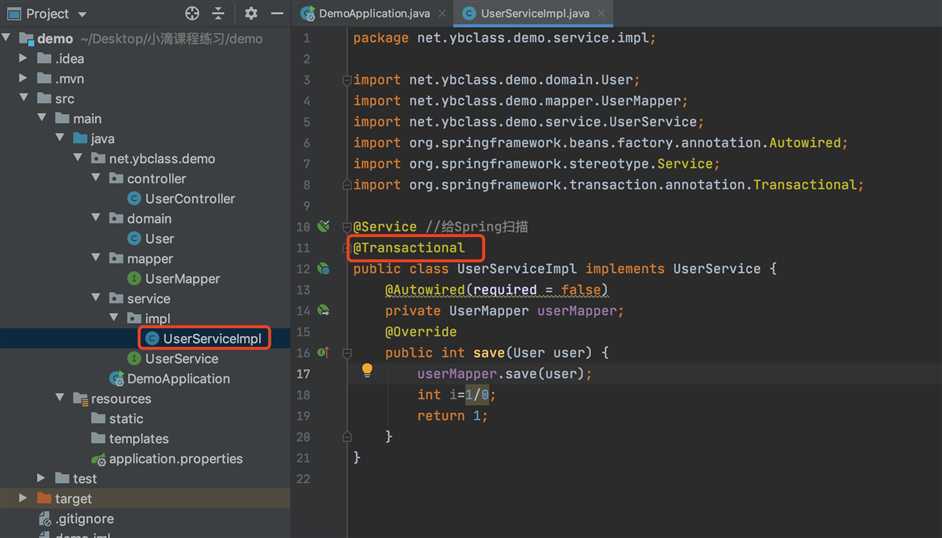The height and width of the screenshot is (538, 942).
Task: Select UserMapper interface in tree
Action: pos(182,279)
